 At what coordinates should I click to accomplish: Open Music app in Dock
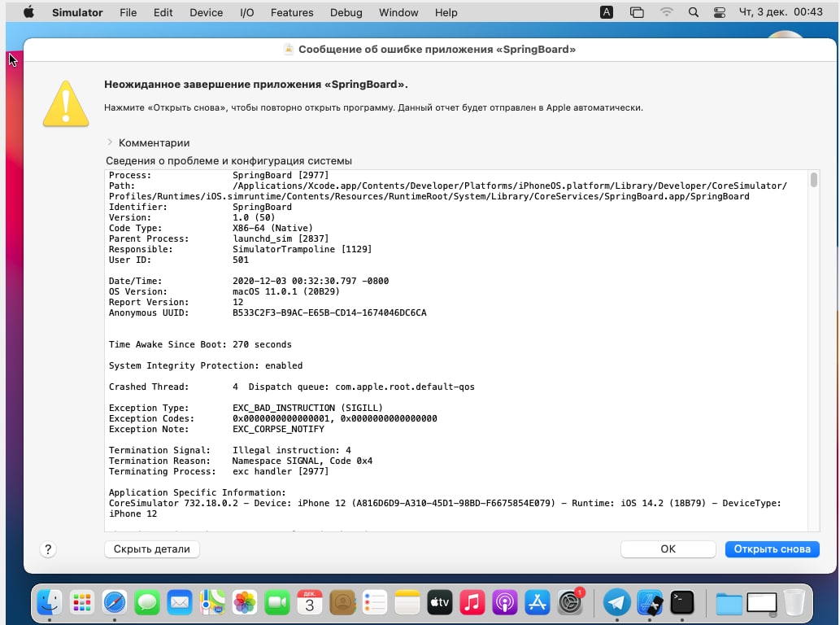(472, 602)
